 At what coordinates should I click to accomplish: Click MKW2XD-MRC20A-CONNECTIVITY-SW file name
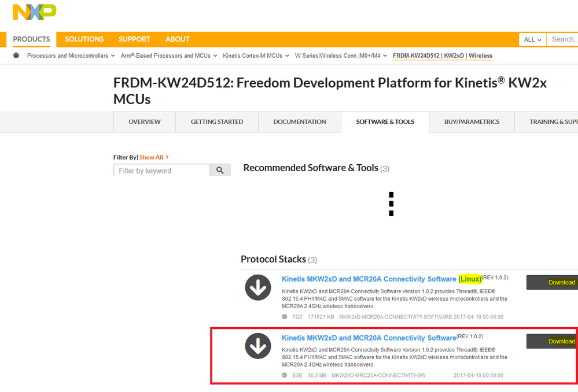(378, 375)
